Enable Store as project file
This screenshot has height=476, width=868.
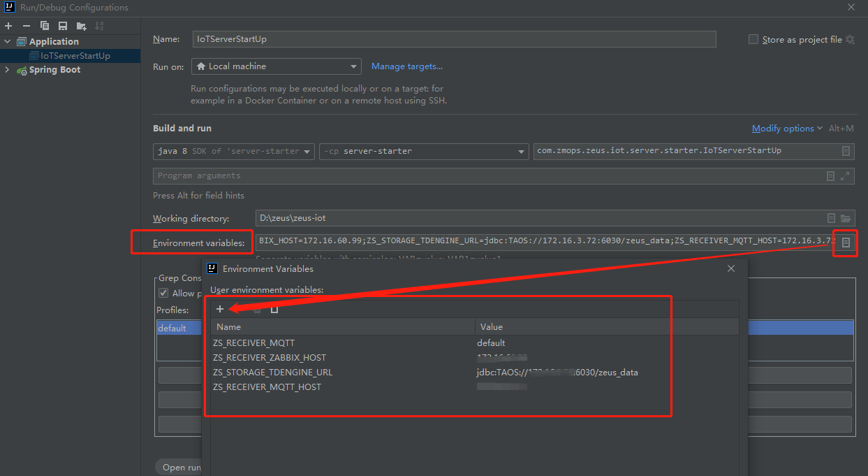tap(753, 39)
